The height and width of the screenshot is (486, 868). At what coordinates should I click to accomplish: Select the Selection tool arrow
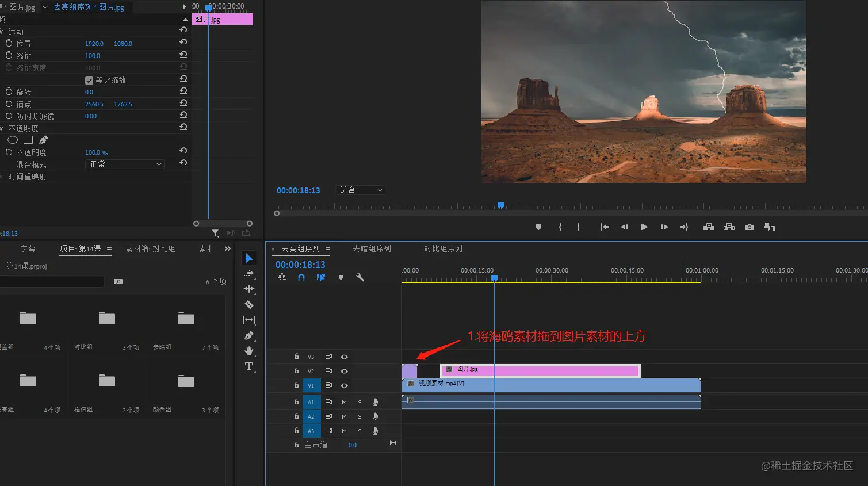pyautogui.click(x=249, y=258)
